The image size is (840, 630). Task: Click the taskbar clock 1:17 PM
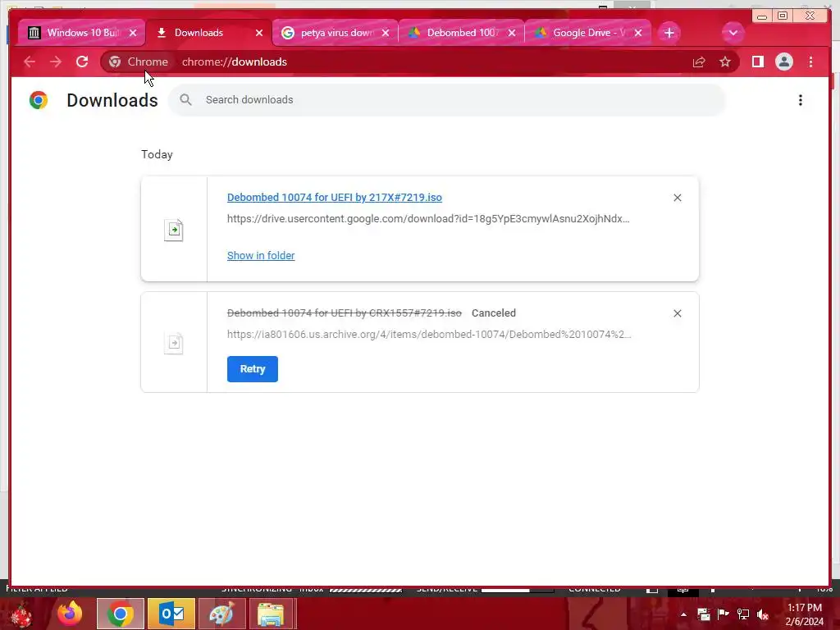(x=805, y=608)
